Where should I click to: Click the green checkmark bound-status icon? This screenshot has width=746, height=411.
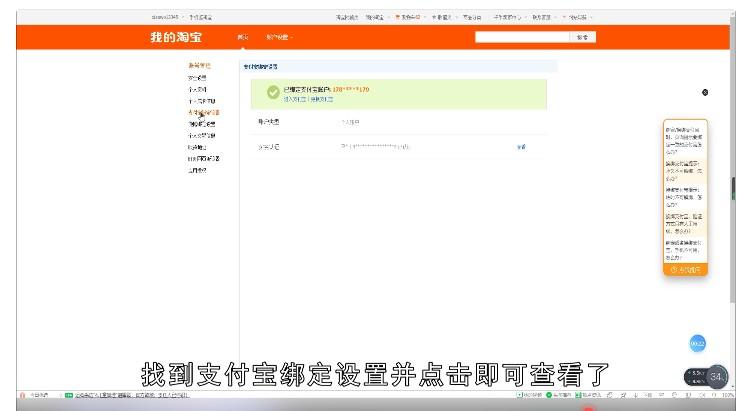273,92
